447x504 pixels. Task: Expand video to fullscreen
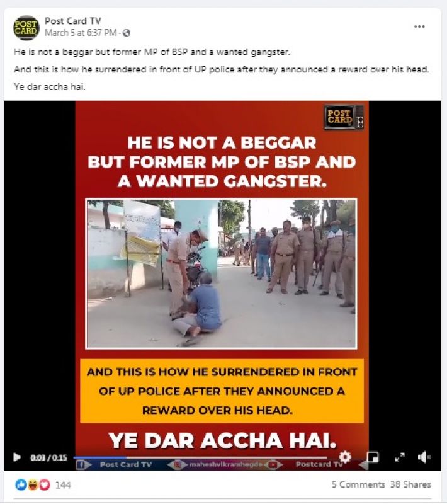[x=400, y=457]
